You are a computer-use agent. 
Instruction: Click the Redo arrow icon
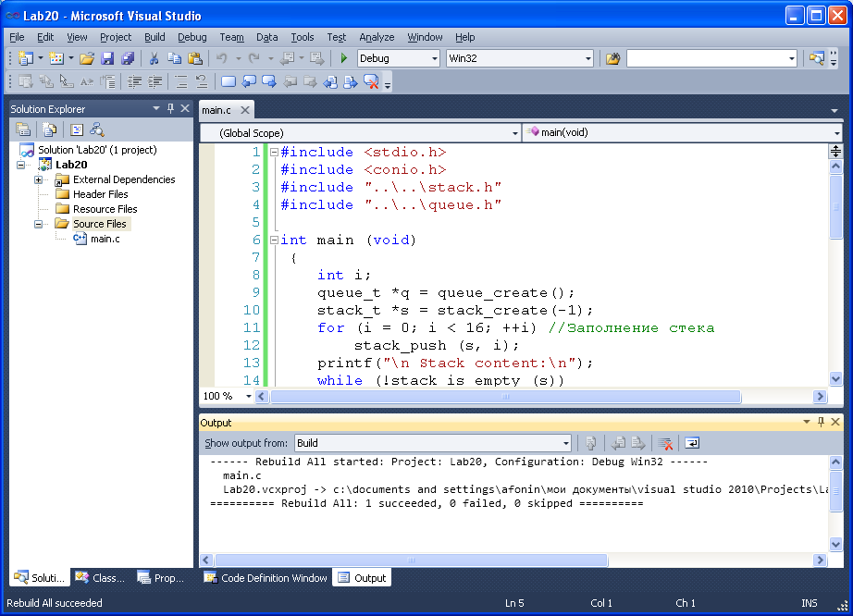[254, 58]
